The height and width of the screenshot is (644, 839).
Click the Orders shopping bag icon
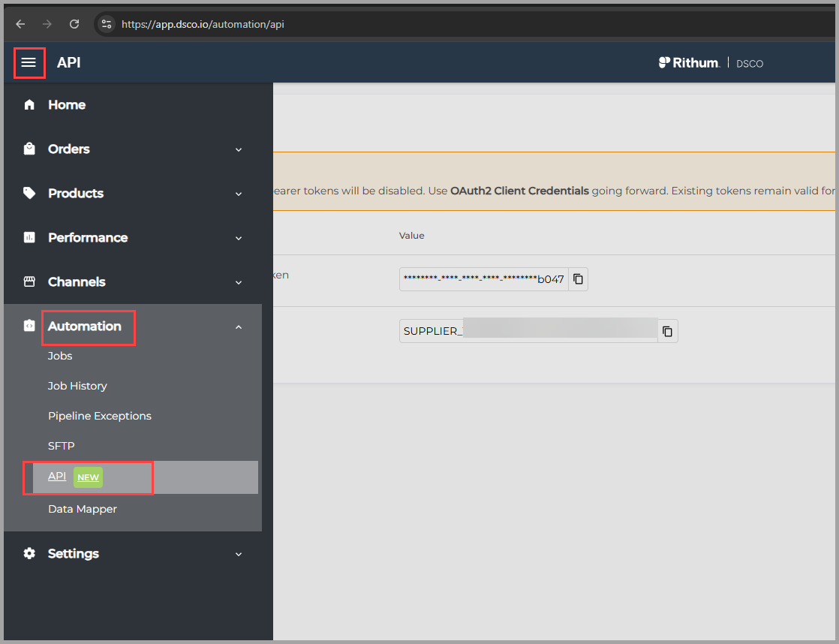pyautogui.click(x=29, y=149)
